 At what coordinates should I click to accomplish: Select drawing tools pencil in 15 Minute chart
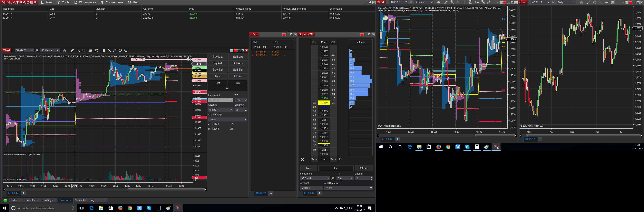72,50
